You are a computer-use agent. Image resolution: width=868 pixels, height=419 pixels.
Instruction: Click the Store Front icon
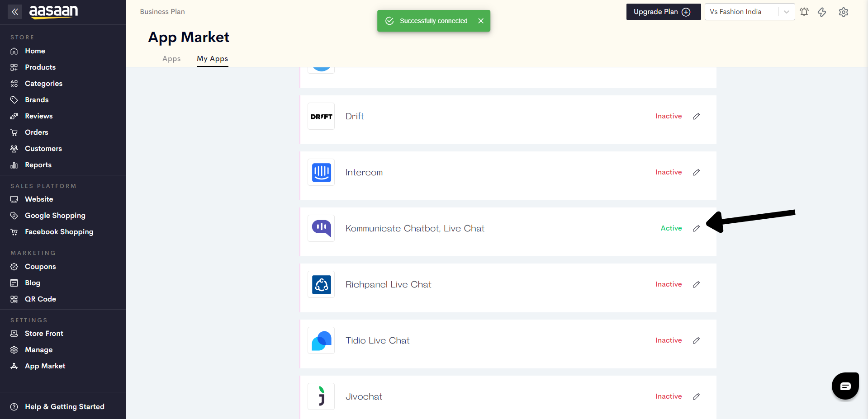coord(14,334)
